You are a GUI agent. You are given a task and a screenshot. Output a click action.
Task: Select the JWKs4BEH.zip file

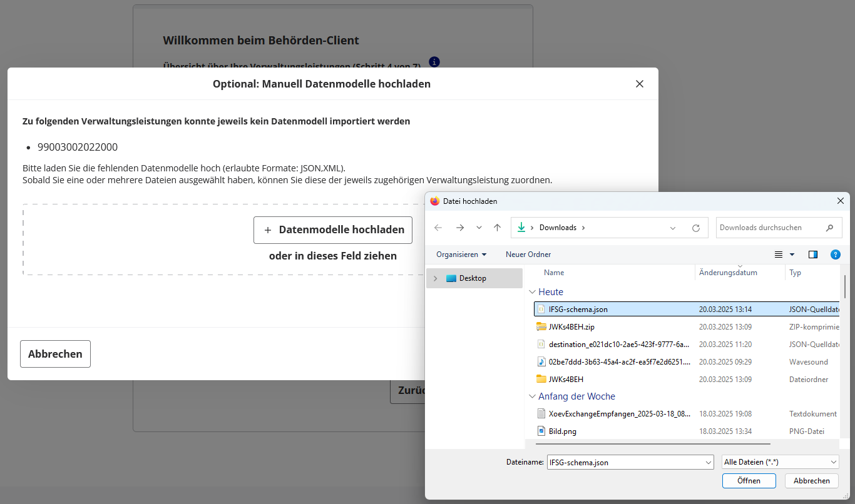tap(571, 326)
